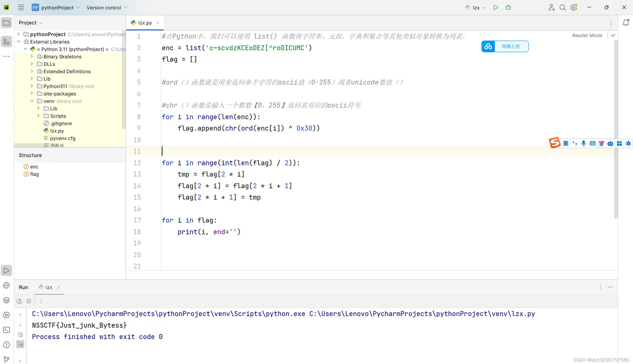633x364 pixels.
Task: Toggle scroll-to-end in Run console
Action: click(x=20, y=344)
